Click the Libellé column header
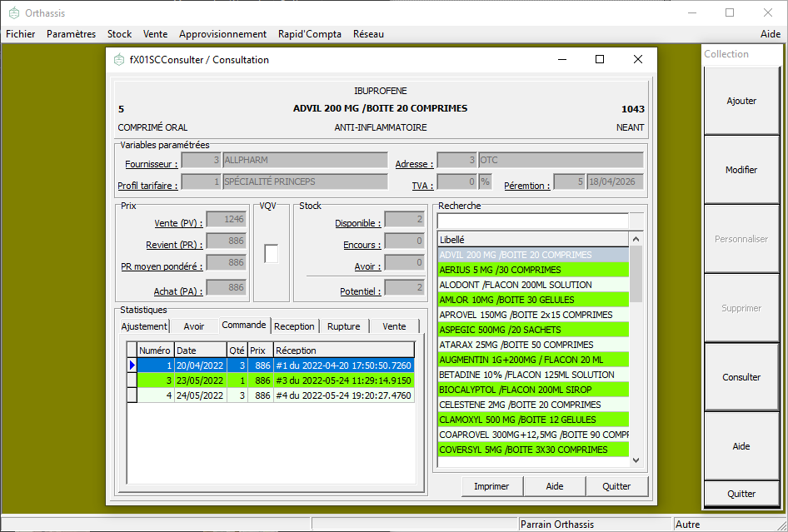788x532 pixels. point(533,240)
